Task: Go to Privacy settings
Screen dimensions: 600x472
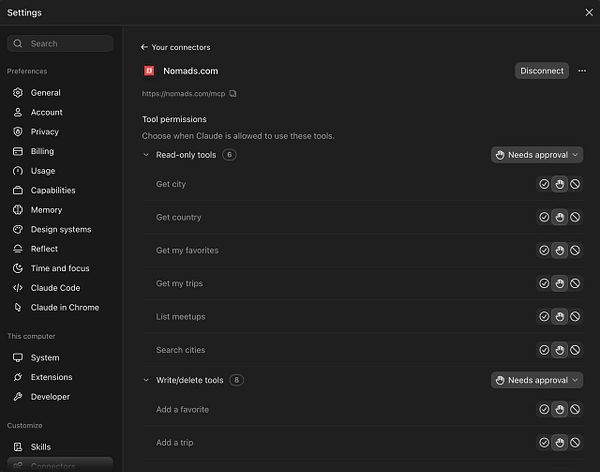Action: pos(60,132)
